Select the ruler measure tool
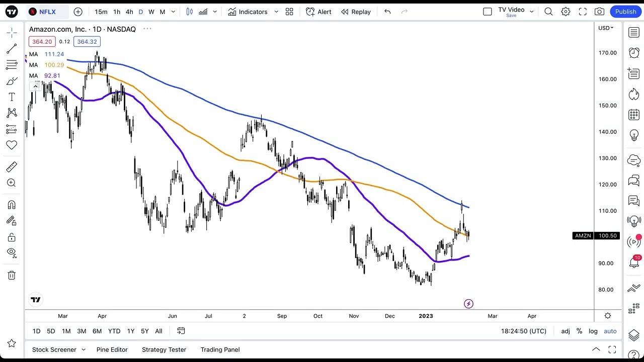The height and width of the screenshot is (362, 644). coord(12,167)
